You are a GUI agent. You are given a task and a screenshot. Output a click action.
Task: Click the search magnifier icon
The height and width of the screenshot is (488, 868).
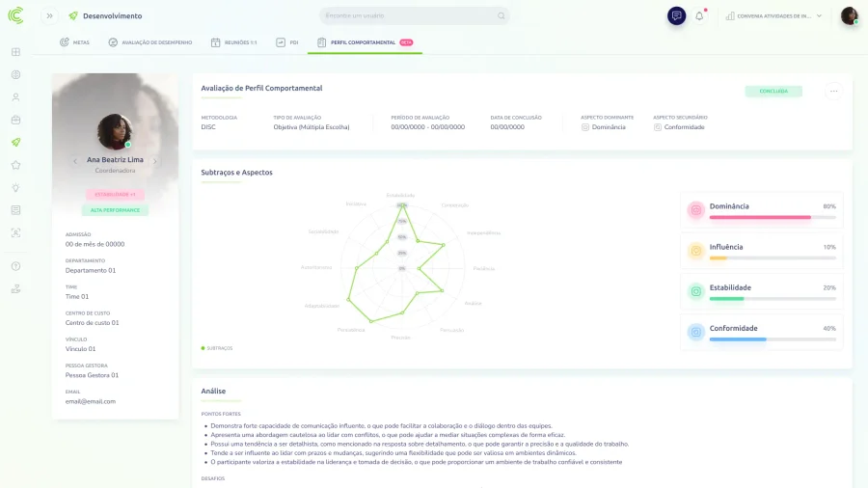click(501, 15)
